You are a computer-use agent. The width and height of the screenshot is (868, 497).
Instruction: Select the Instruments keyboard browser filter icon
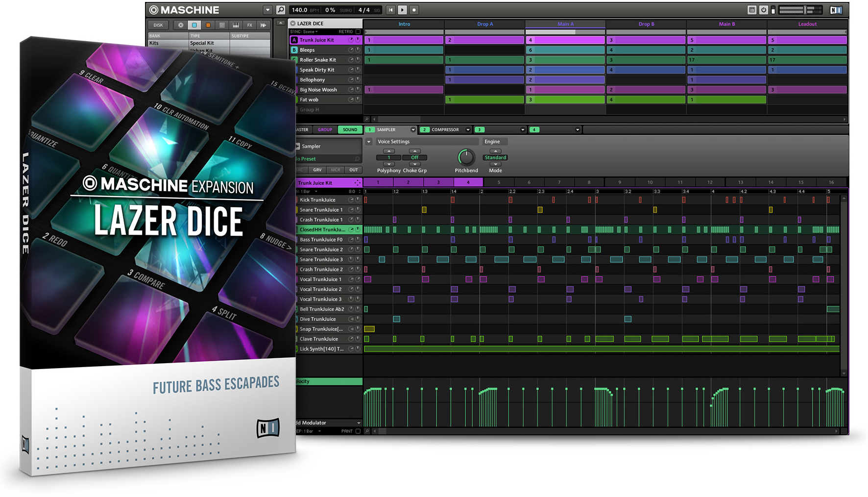pos(236,25)
